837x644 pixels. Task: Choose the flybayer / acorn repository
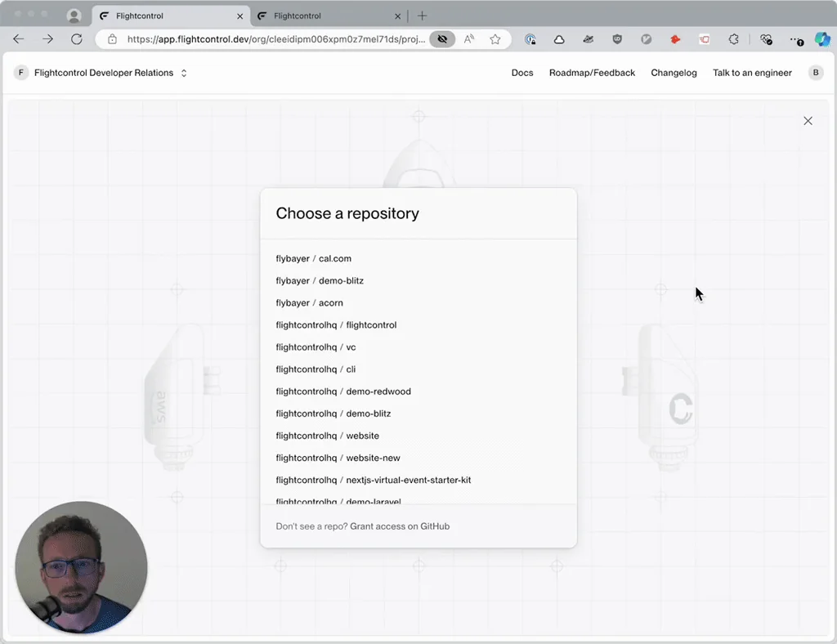click(x=309, y=303)
